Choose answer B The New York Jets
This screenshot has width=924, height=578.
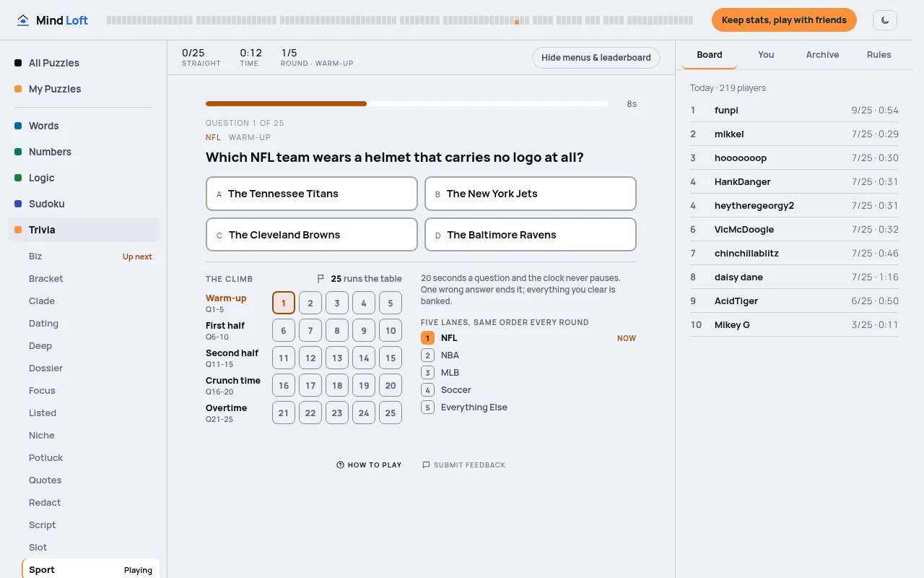tap(531, 194)
